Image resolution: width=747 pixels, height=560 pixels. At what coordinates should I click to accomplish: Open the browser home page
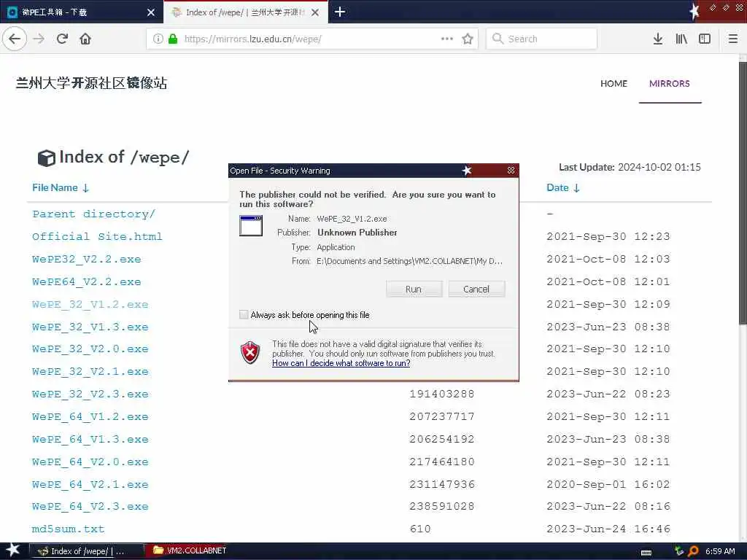coord(85,39)
